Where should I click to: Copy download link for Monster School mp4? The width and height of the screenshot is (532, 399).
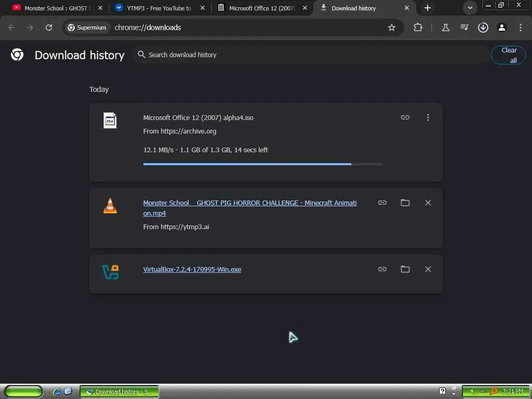[382, 203]
